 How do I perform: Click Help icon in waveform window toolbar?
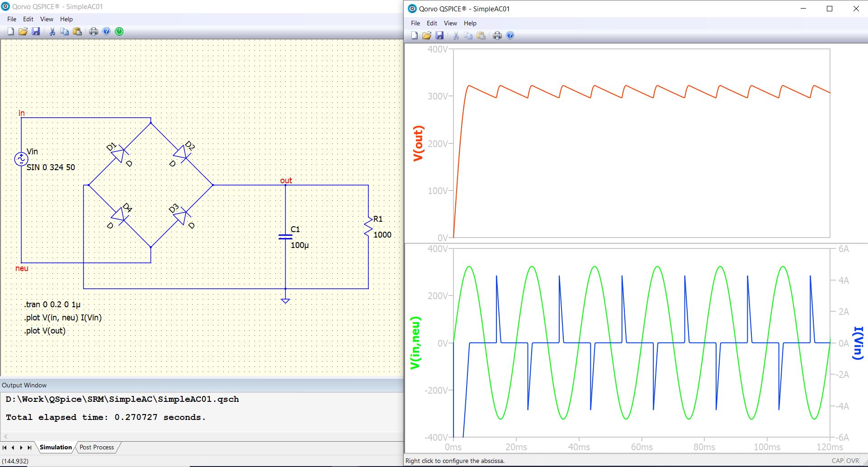click(x=510, y=35)
